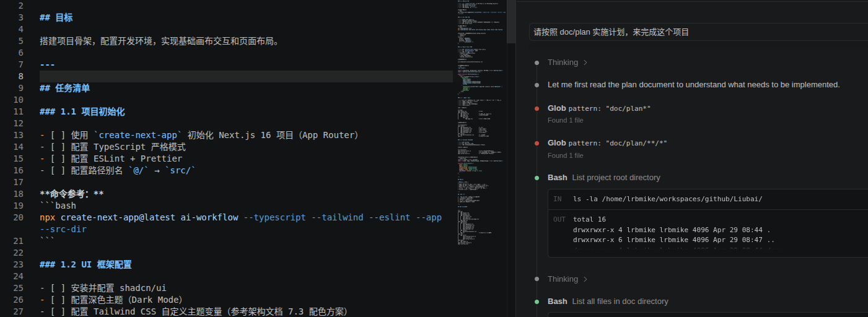
Task: Click grey dot beside "Let me first read" message
Action: [537, 85]
